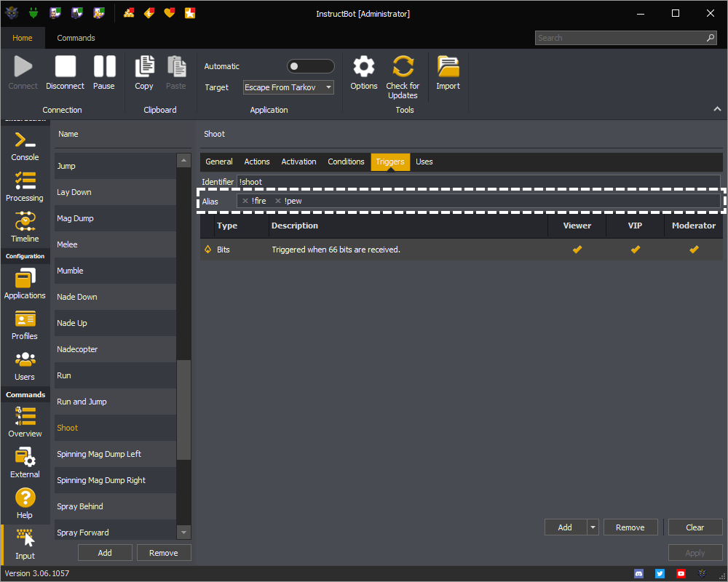Click the green plug connection icon in title bar
Image resolution: width=728 pixels, height=582 pixels.
[33, 13]
